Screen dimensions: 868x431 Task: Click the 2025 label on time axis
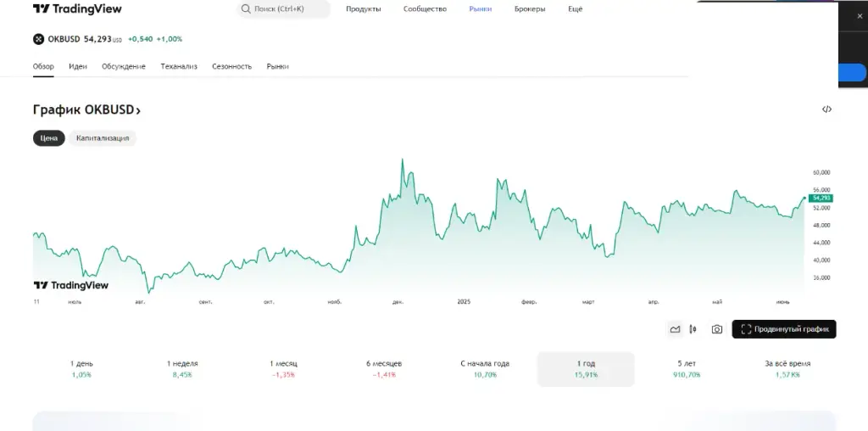tap(464, 301)
